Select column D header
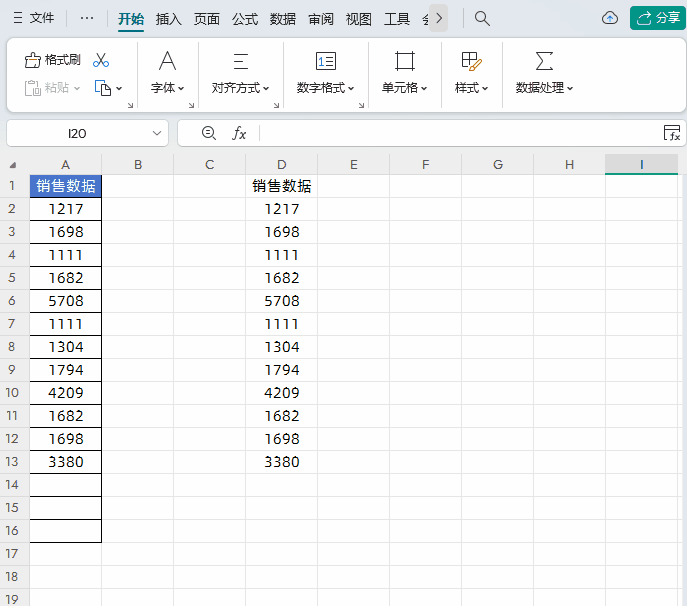The height and width of the screenshot is (606, 687). (282, 164)
